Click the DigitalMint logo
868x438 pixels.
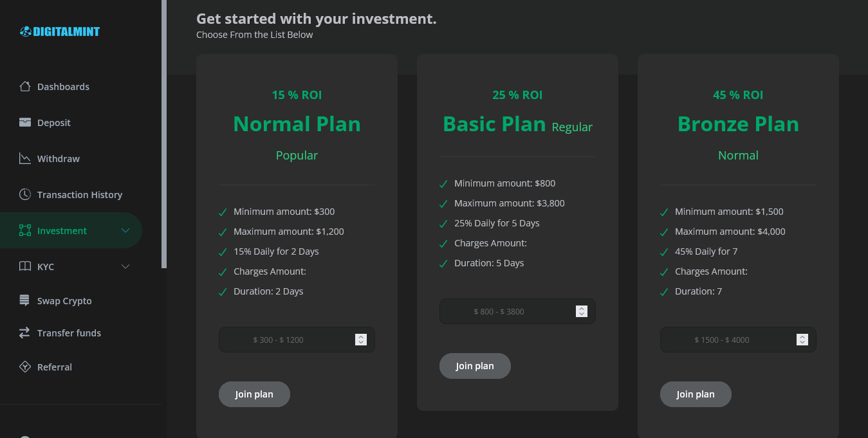(x=60, y=31)
